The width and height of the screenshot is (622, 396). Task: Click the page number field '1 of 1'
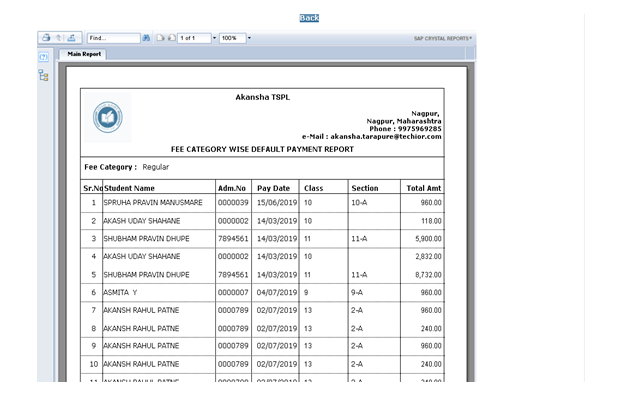[194, 38]
